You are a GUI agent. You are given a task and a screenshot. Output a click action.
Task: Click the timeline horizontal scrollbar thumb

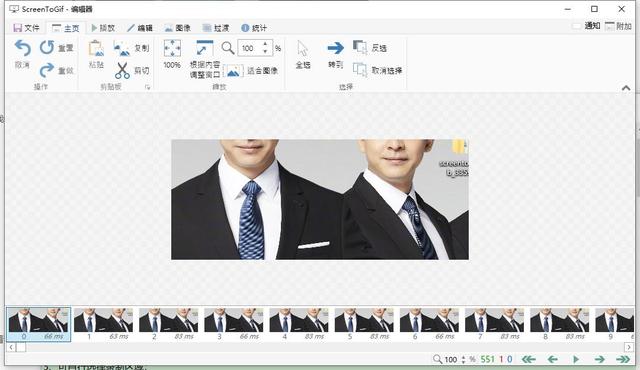click(21, 347)
